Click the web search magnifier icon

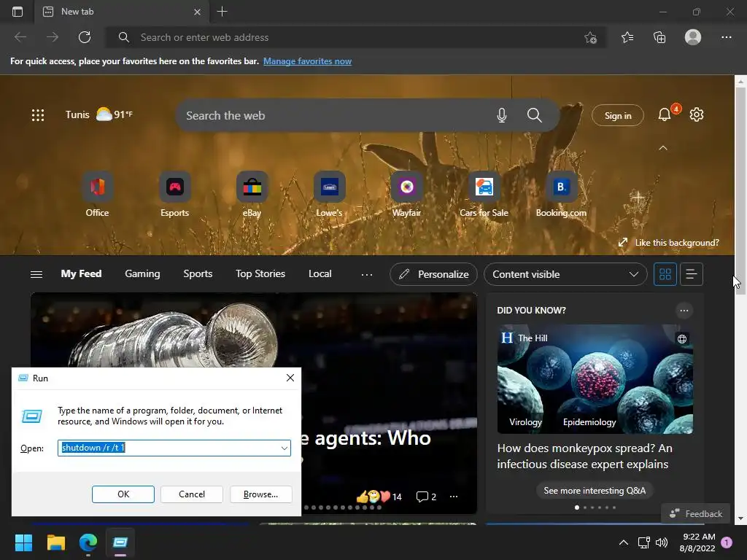coord(535,115)
